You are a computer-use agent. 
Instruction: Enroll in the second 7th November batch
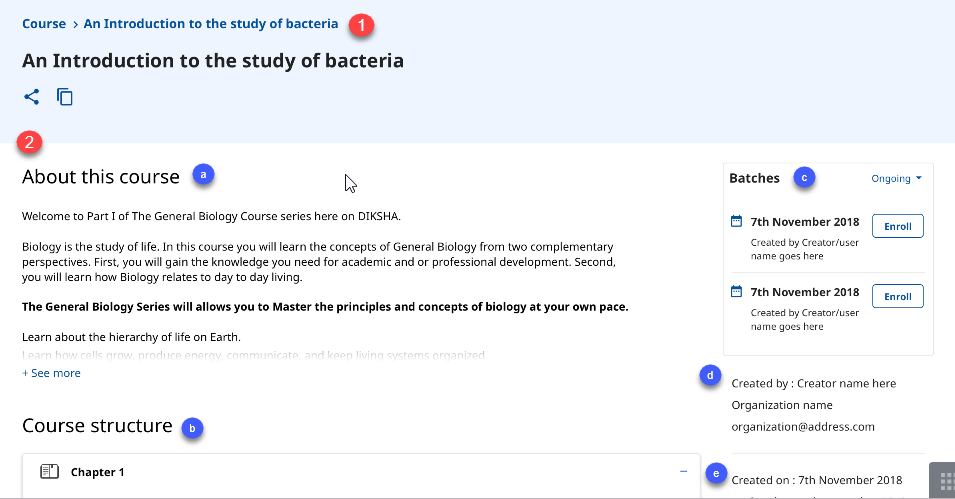click(x=897, y=297)
